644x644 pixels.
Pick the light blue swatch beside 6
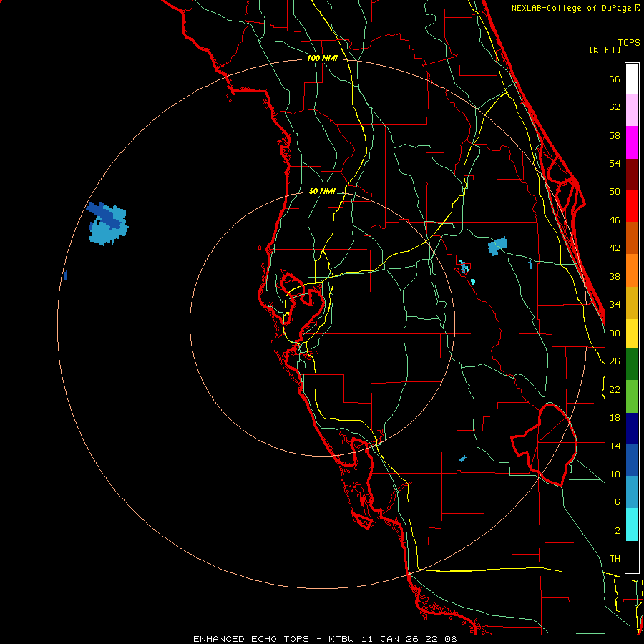[x=632, y=492]
